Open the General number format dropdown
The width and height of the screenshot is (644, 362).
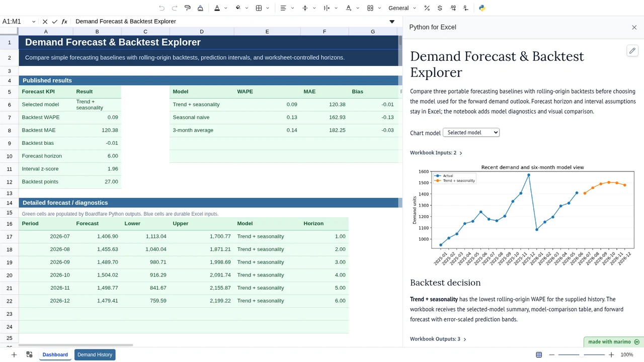[403, 8]
